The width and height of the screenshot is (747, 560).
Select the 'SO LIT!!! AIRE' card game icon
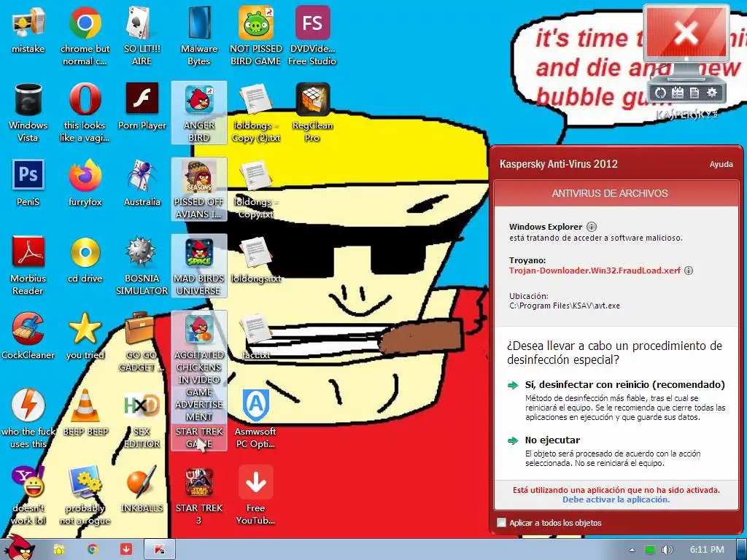click(x=142, y=36)
